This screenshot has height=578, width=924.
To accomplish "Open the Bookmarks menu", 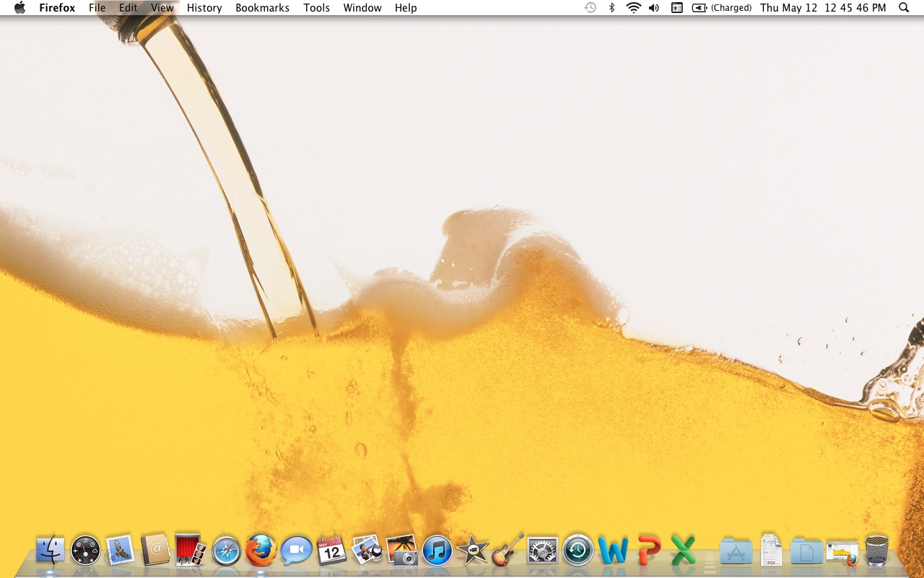I will (262, 8).
